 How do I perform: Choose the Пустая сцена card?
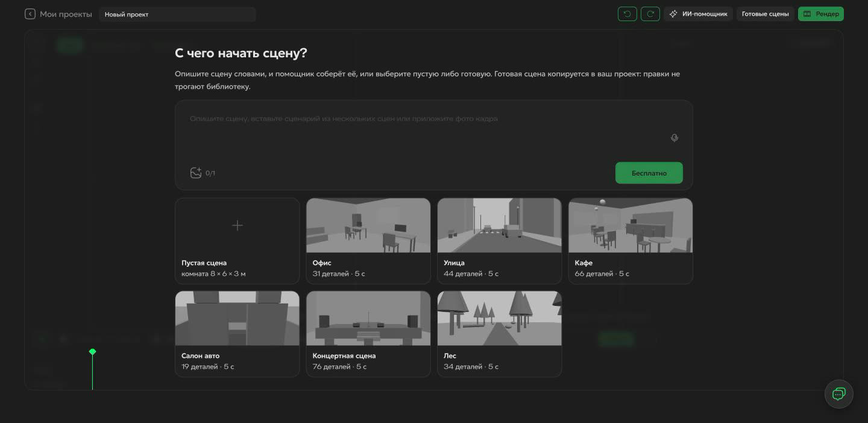tap(237, 241)
